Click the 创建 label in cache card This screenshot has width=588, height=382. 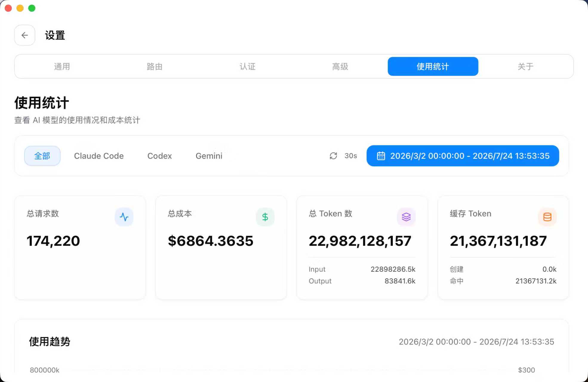pyautogui.click(x=457, y=269)
